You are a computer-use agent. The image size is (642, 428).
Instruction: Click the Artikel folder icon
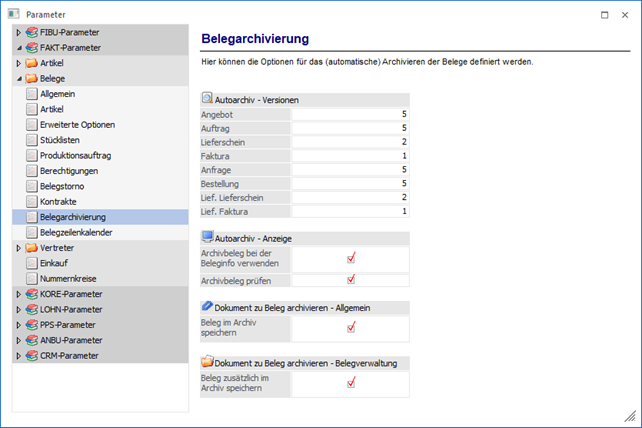(31, 62)
